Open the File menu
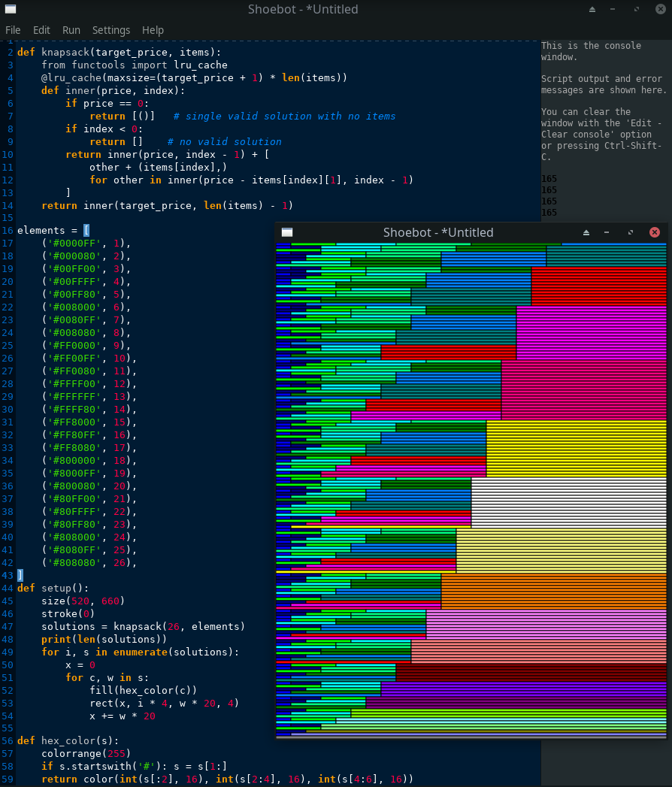This screenshot has width=672, height=787. pyautogui.click(x=13, y=30)
